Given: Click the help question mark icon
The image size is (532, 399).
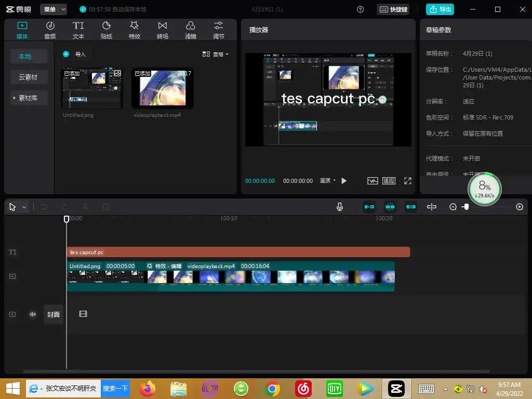Looking at the screenshot, I should [x=361, y=9].
